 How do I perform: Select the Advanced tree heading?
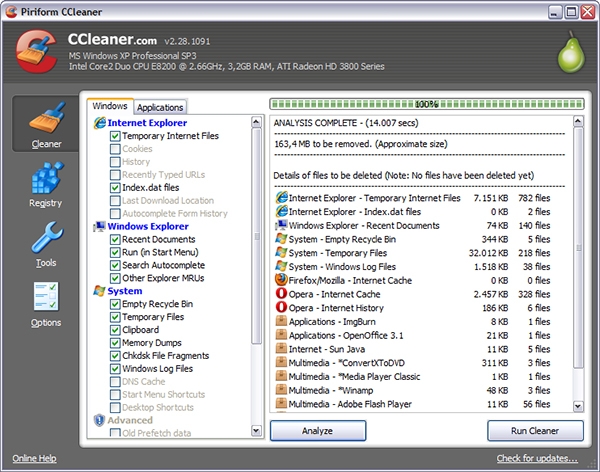tap(130, 420)
